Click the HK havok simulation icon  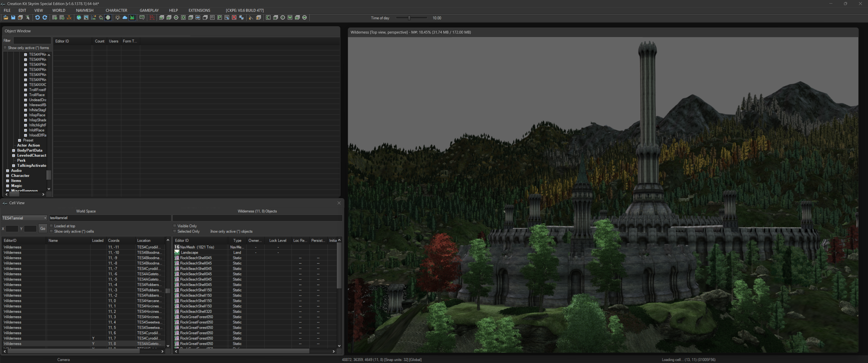94,17
